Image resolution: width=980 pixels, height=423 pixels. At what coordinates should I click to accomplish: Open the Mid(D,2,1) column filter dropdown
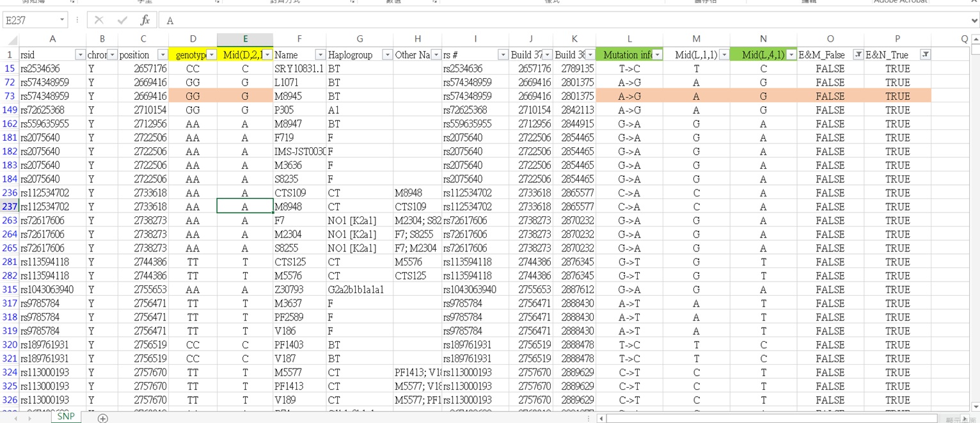[267, 55]
